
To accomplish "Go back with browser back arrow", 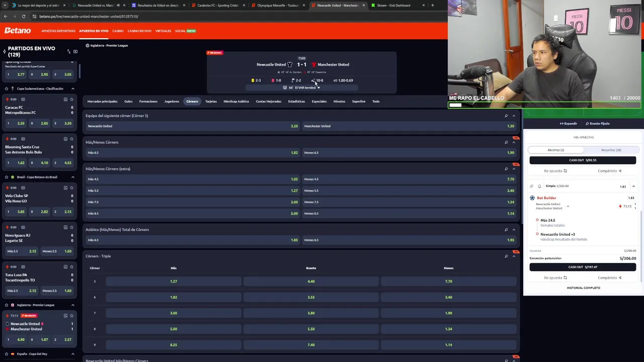I will click(6, 16).
